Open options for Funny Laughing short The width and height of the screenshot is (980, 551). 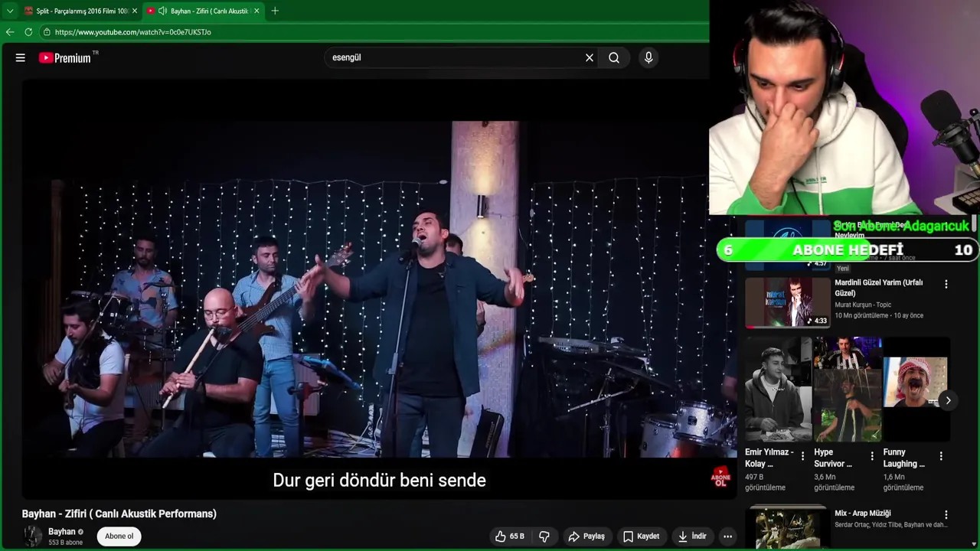pyautogui.click(x=941, y=456)
